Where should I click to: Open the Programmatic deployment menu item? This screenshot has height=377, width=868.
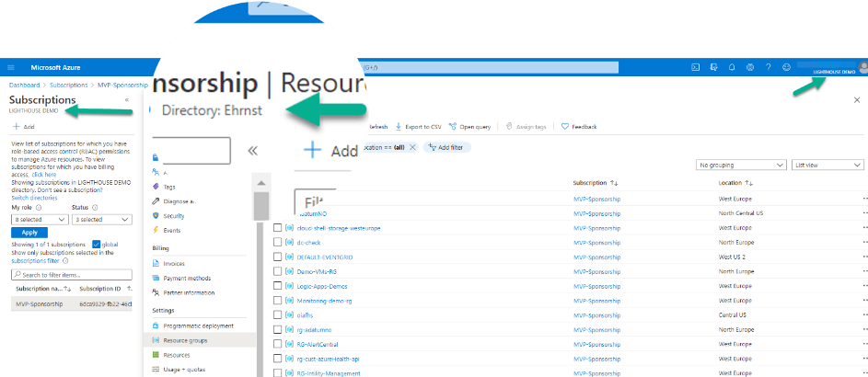(x=200, y=326)
